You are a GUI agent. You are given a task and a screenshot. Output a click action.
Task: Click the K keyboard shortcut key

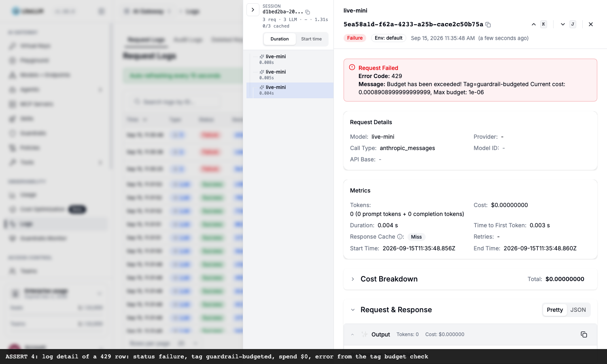(x=543, y=24)
